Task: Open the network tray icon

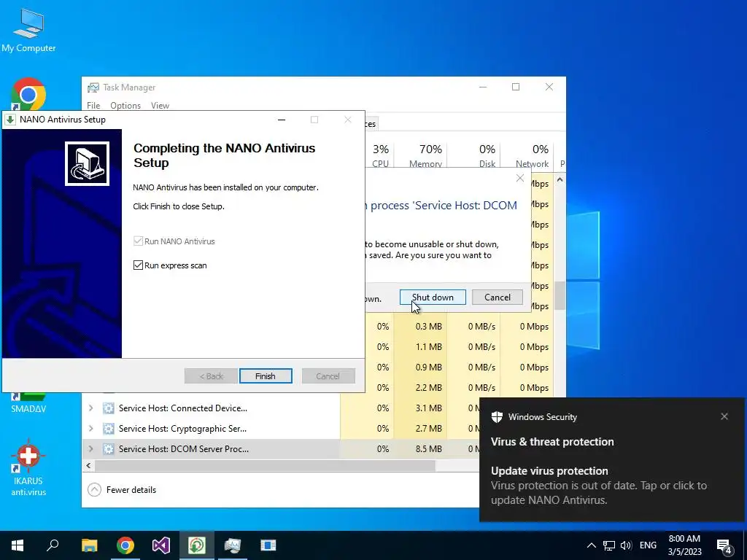Action: 609,545
